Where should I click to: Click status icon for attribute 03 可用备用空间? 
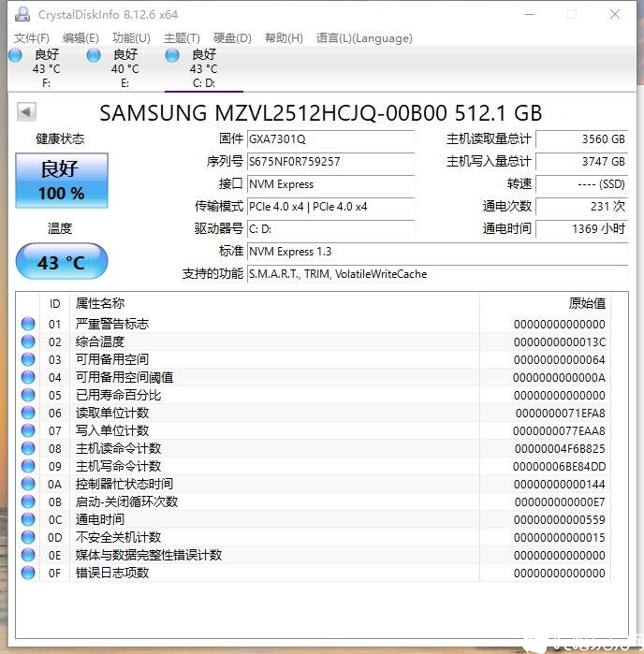(28, 359)
